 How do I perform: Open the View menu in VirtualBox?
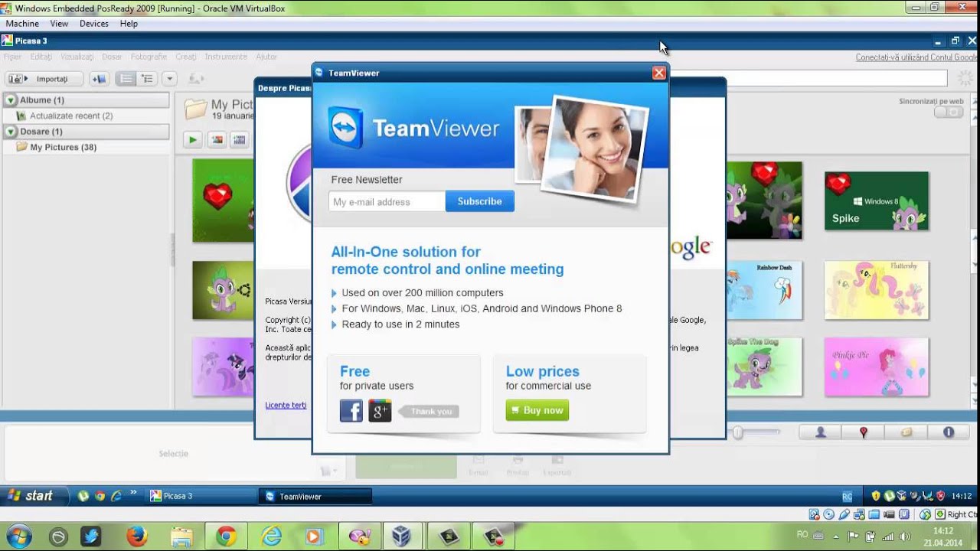[x=59, y=24]
